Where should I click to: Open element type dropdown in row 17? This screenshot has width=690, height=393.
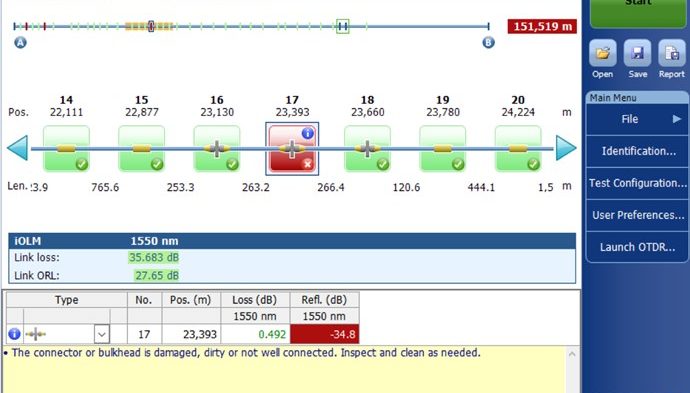[x=102, y=334]
